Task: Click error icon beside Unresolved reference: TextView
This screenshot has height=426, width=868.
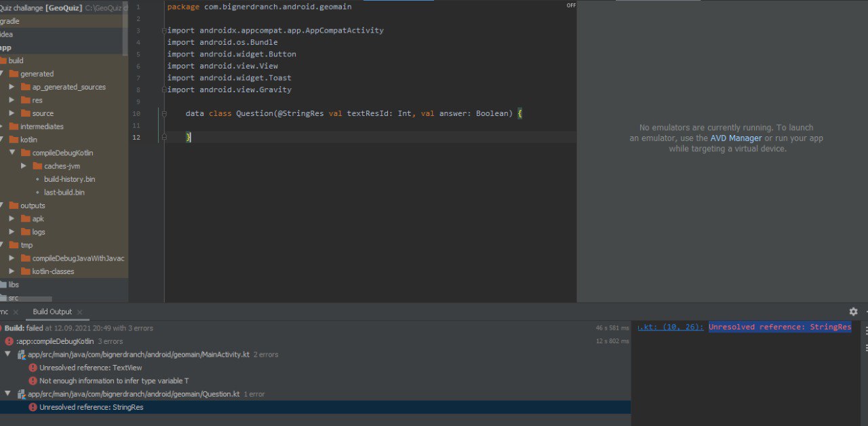Action: click(33, 368)
